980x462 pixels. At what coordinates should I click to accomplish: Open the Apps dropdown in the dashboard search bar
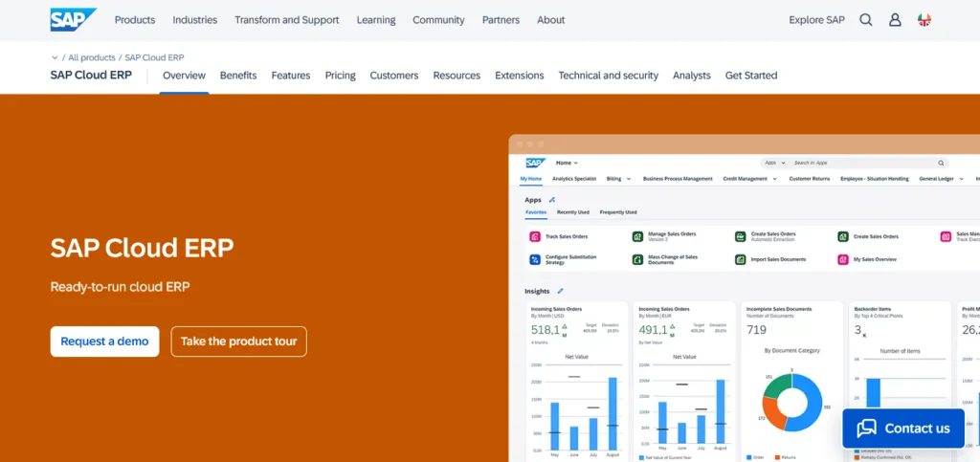point(774,164)
